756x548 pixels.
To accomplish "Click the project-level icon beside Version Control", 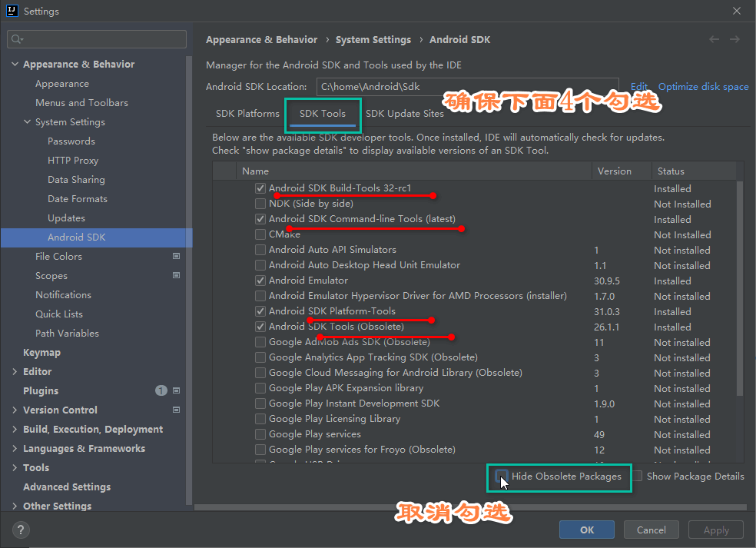I will point(177,410).
